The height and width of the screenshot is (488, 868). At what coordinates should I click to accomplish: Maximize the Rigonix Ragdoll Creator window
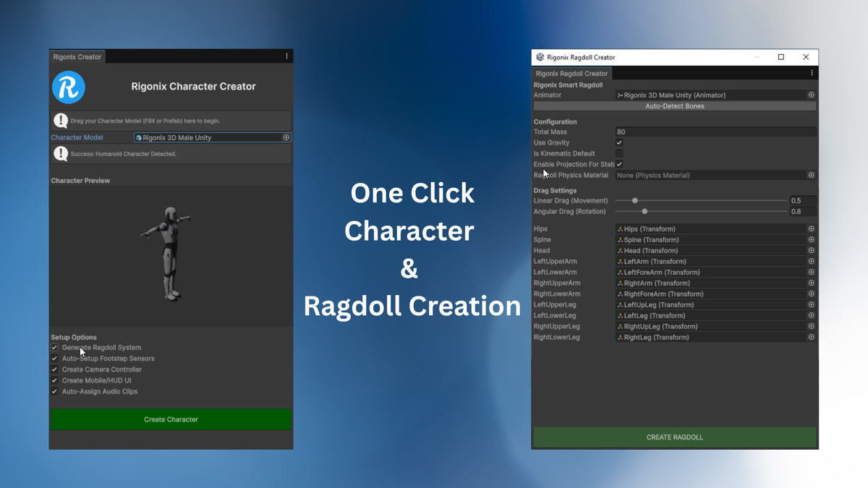tap(781, 57)
